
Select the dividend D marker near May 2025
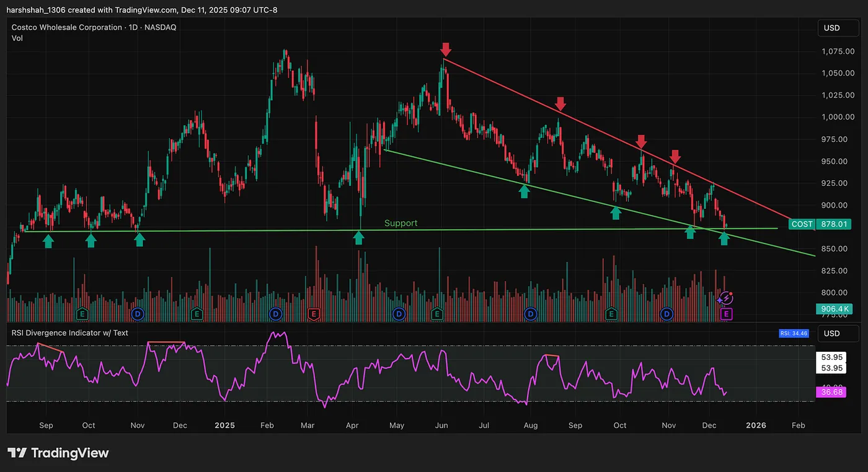pos(399,315)
